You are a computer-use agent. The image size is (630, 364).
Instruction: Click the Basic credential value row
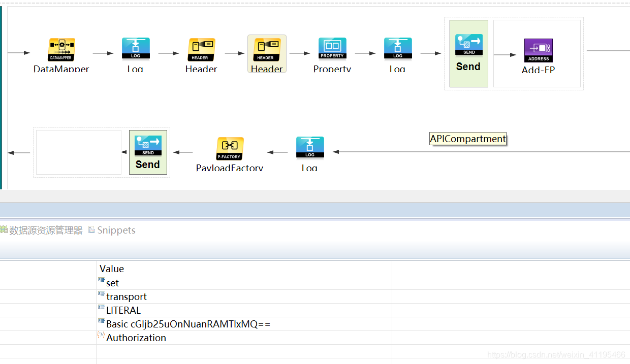click(188, 324)
